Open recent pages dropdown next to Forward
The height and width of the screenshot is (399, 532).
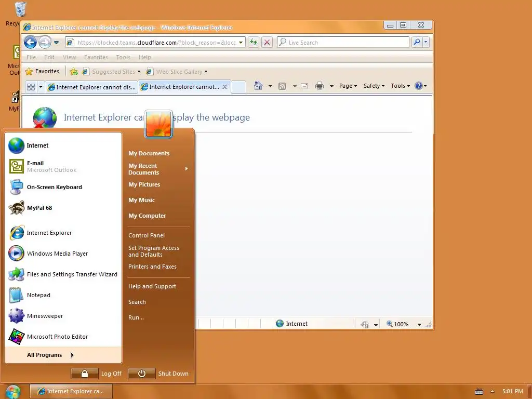pyautogui.click(x=56, y=43)
